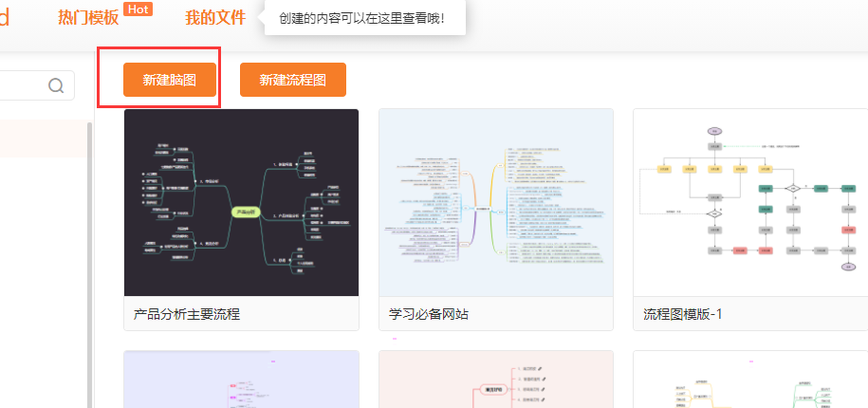Screen dimensions: 868x408
Task: Select the highlighted category in left sidebar
Action: click(43, 139)
